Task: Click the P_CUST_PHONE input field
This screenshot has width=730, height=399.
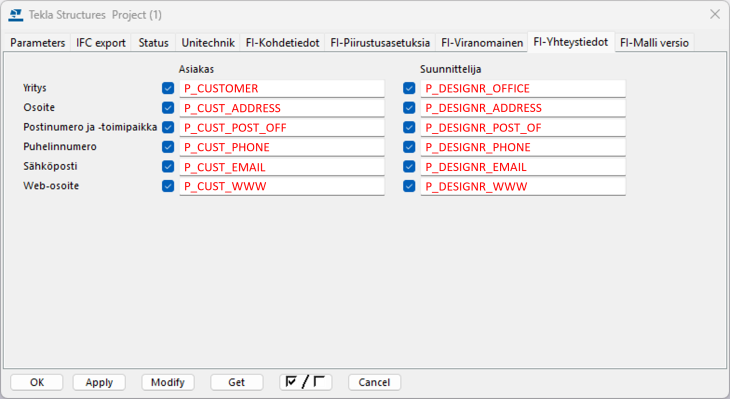Action: click(x=282, y=147)
